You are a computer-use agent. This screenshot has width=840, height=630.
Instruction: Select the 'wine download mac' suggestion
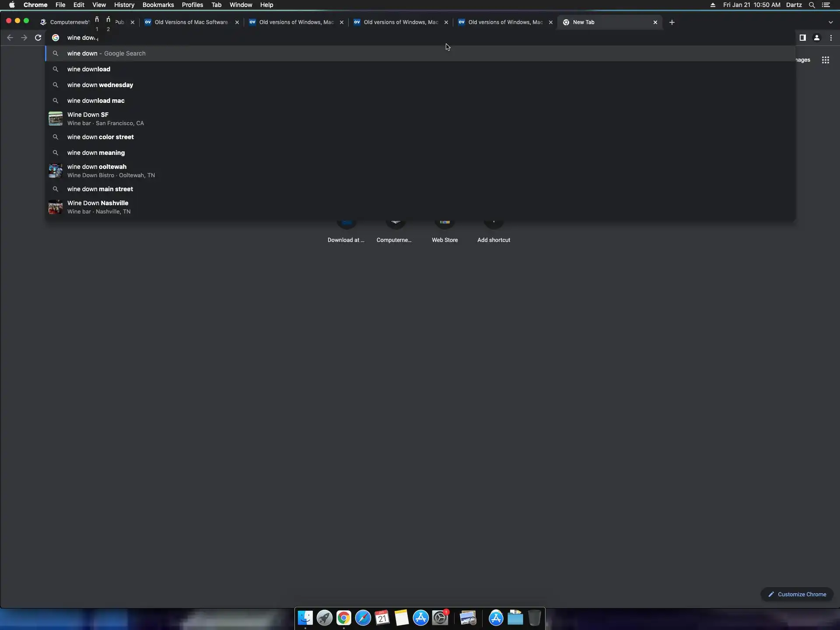(96, 101)
